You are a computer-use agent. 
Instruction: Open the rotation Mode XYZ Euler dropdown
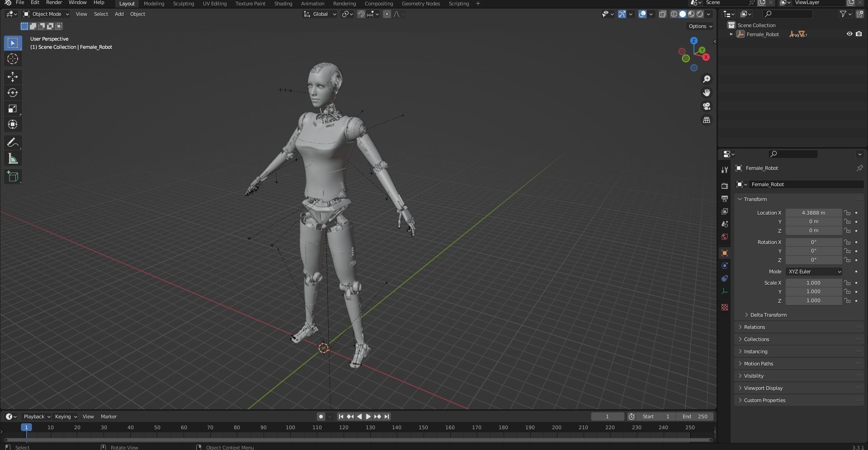click(814, 272)
